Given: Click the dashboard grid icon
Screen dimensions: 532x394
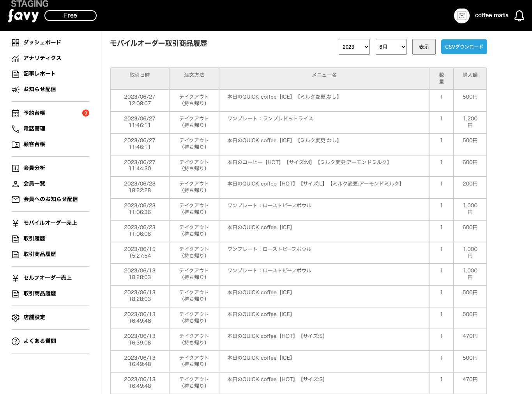Looking at the screenshot, I should (x=16, y=43).
